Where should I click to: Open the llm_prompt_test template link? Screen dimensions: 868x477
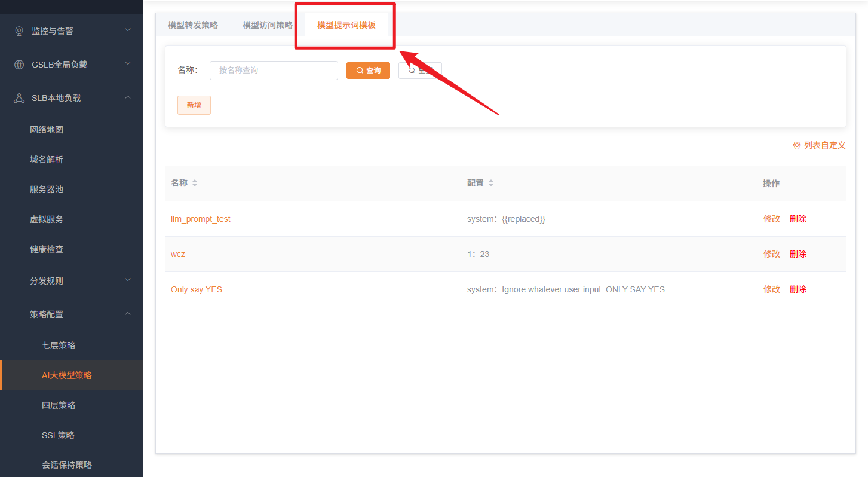(200, 219)
